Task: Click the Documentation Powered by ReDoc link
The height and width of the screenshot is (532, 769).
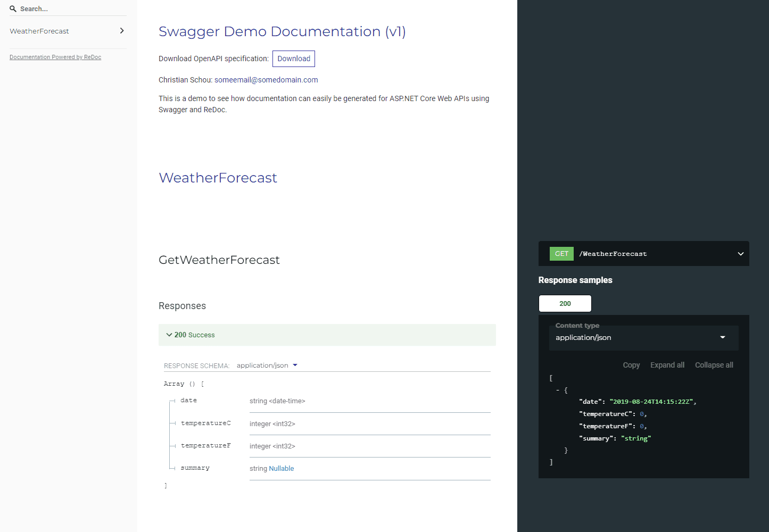Action: (55, 57)
